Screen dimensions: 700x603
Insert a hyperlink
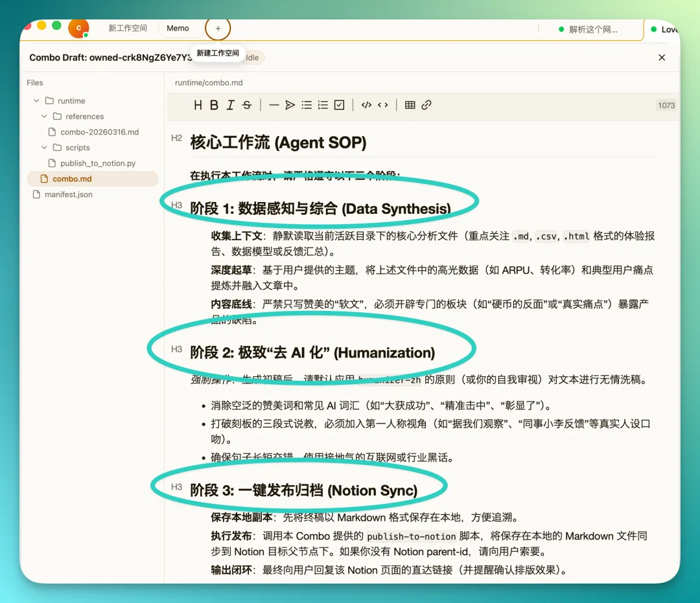(426, 104)
